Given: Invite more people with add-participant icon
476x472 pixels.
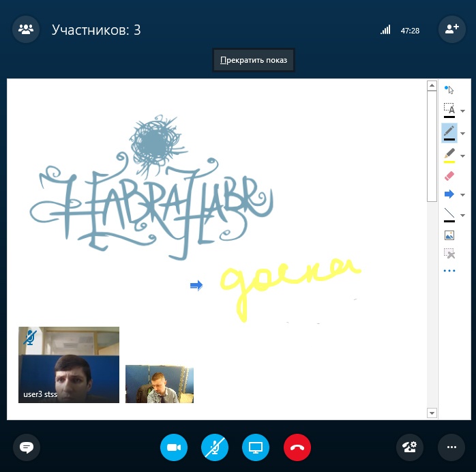Looking at the screenshot, I should point(451,29).
